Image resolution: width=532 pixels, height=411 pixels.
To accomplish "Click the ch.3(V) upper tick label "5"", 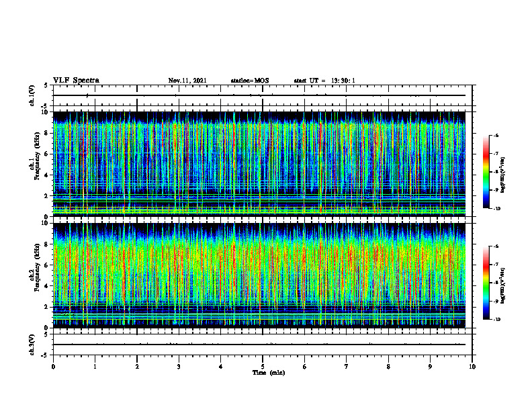I will [46, 334].
